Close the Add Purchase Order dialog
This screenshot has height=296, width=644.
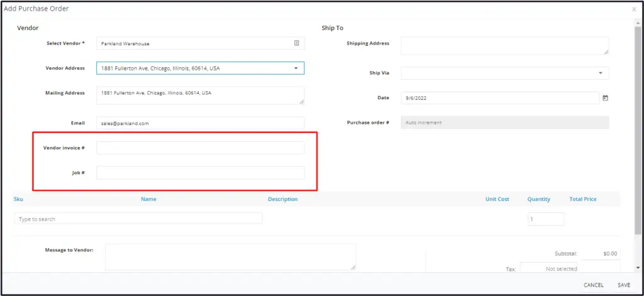(x=634, y=9)
